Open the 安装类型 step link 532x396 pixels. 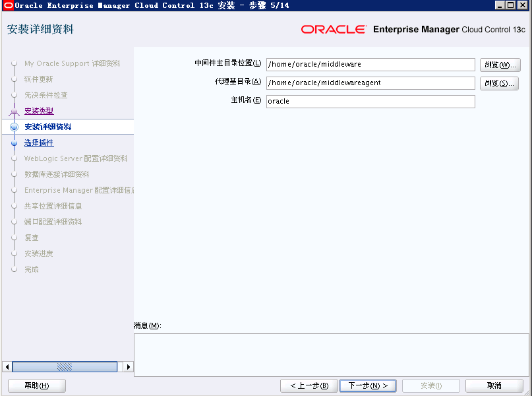click(x=39, y=111)
